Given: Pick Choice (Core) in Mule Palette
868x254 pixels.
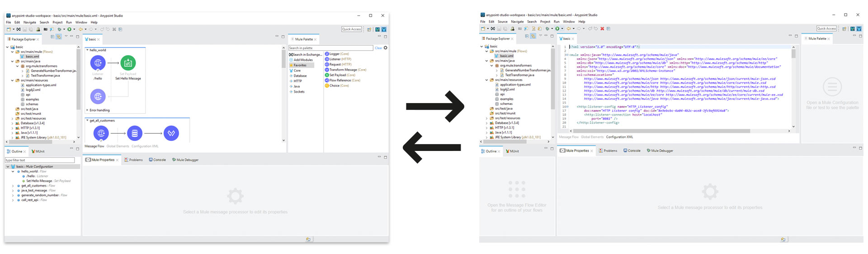Looking at the screenshot, I should tap(337, 85).
